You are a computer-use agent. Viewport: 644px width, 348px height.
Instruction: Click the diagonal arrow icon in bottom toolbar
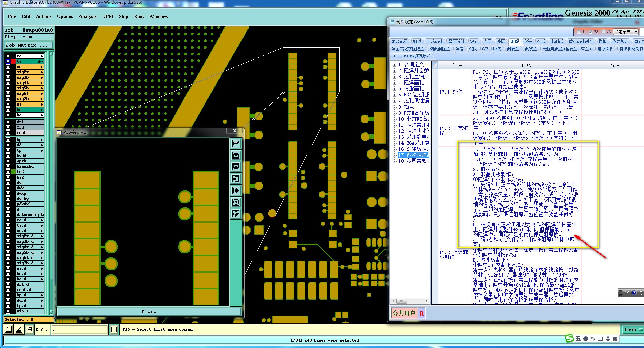(8, 329)
